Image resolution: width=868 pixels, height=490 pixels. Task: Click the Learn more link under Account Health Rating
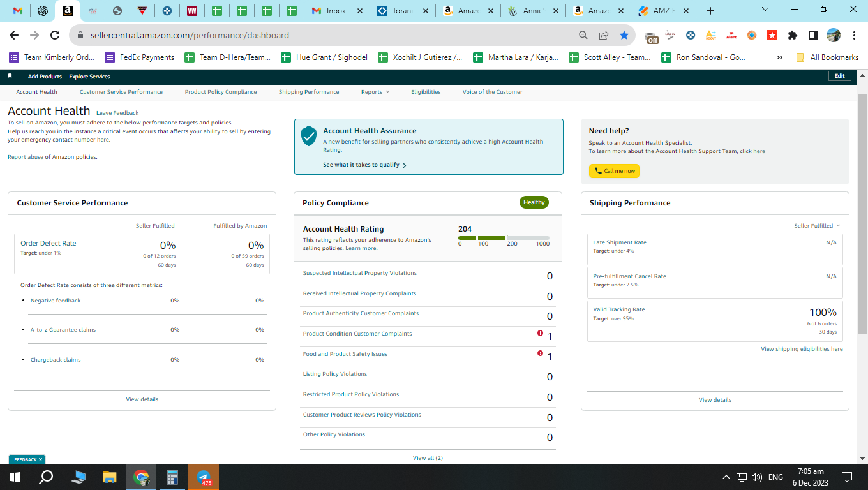[361, 248]
